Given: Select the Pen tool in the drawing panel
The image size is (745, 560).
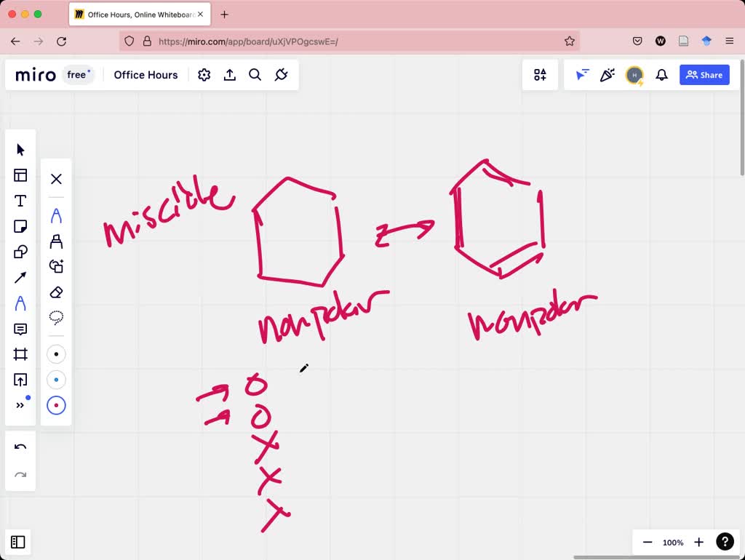Looking at the screenshot, I should coord(56,215).
